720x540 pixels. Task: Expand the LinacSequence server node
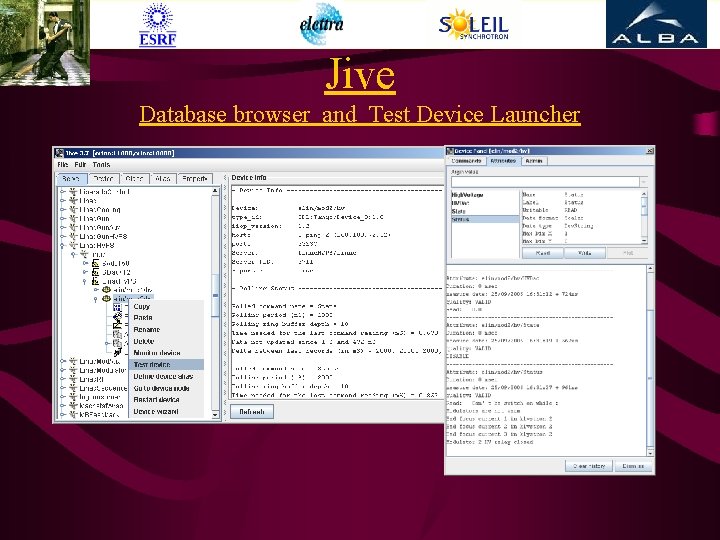pyautogui.click(x=63, y=388)
